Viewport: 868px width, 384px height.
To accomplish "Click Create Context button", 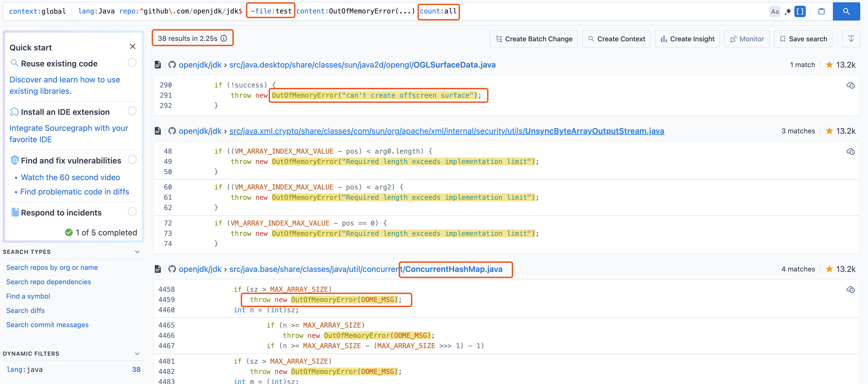I will pyautogui.click(x=616, y=39).
